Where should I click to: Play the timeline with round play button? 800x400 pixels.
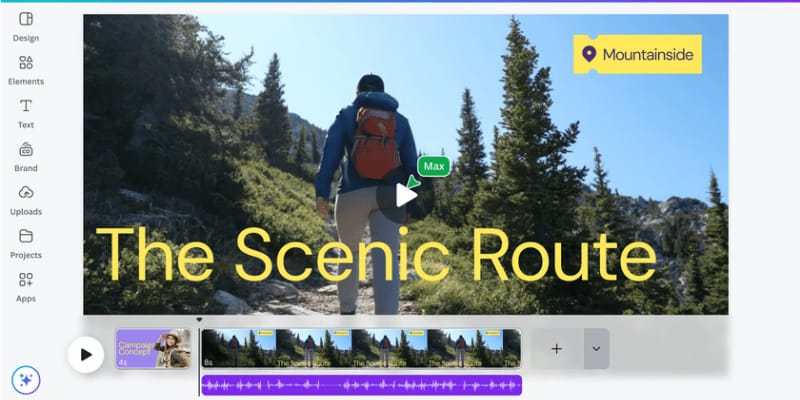[86, 355]
